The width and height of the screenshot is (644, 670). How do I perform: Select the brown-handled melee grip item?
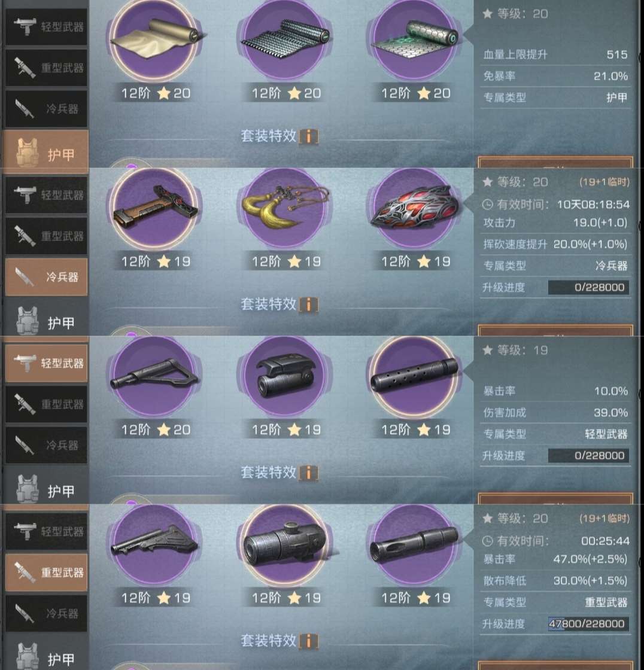[x=154, y=208]
